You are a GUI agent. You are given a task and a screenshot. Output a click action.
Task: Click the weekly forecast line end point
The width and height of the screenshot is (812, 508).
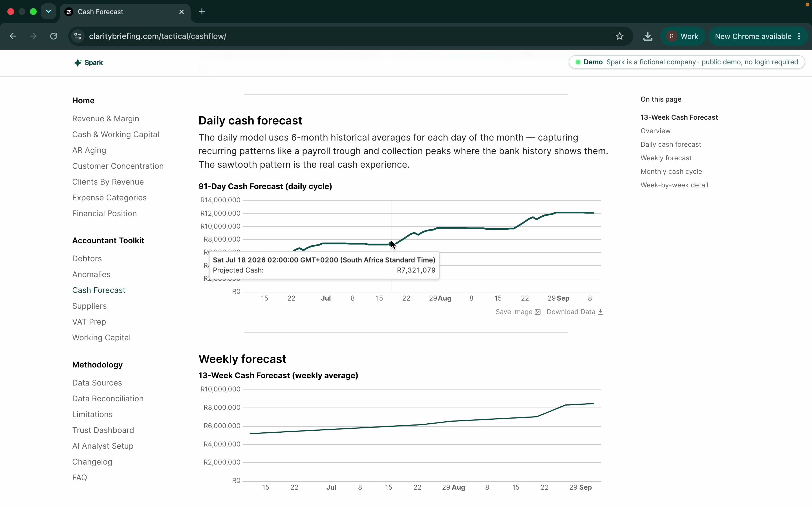pyautogui.click(x=593, y=404)
